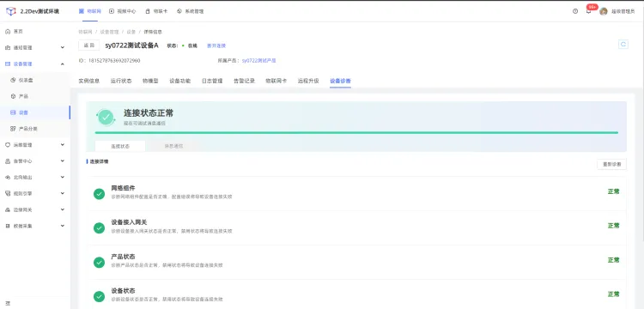Select the 连接状态 sub-tab

pyautogui.click(x=120, y=146)
